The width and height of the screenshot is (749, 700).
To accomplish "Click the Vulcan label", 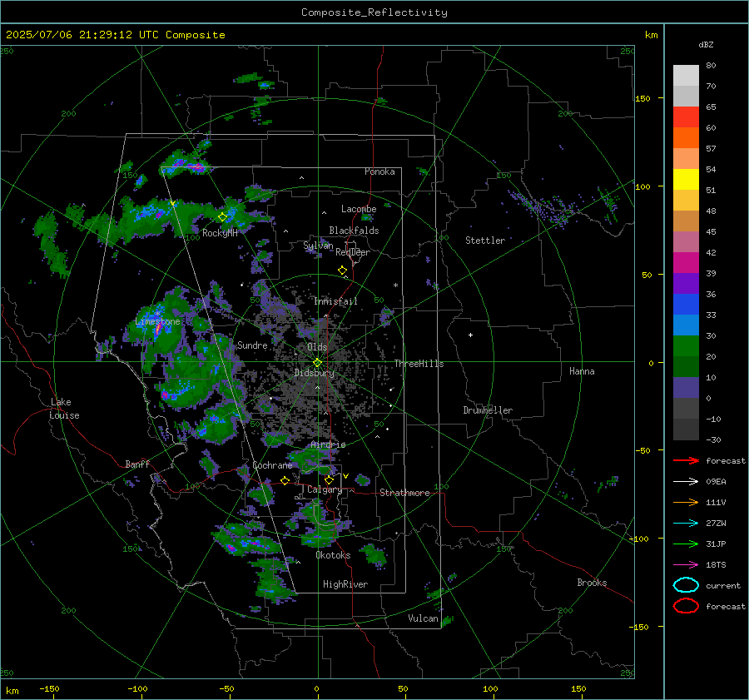I will coord(424,618).
